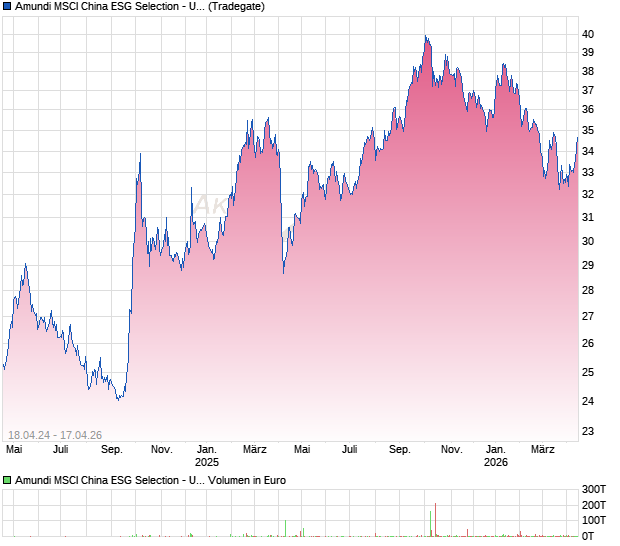Click the price axis label 24
Image resolution: width=620 pixels, height=546 pixels.
588,401
